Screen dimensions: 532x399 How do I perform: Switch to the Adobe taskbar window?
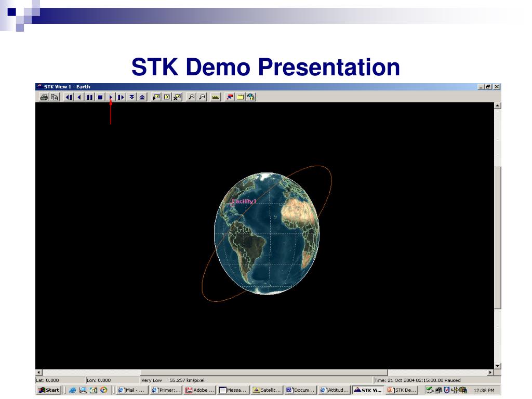click(199, 390)
